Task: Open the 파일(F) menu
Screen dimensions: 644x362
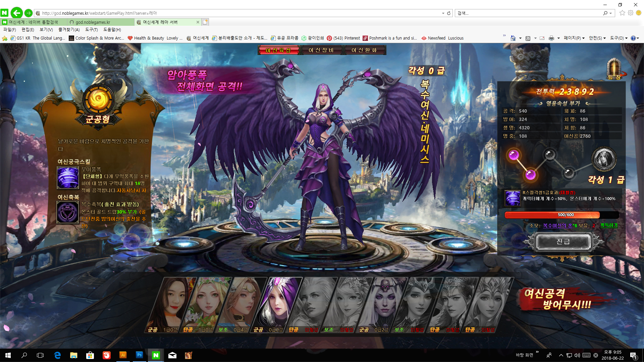Action: [10, 30]
